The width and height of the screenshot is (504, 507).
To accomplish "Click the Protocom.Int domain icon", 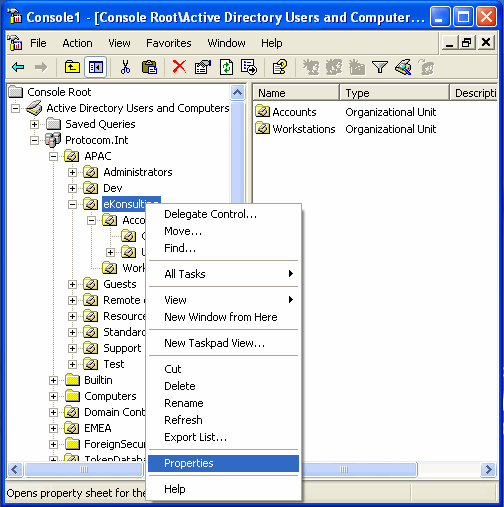I will point(53,140).
